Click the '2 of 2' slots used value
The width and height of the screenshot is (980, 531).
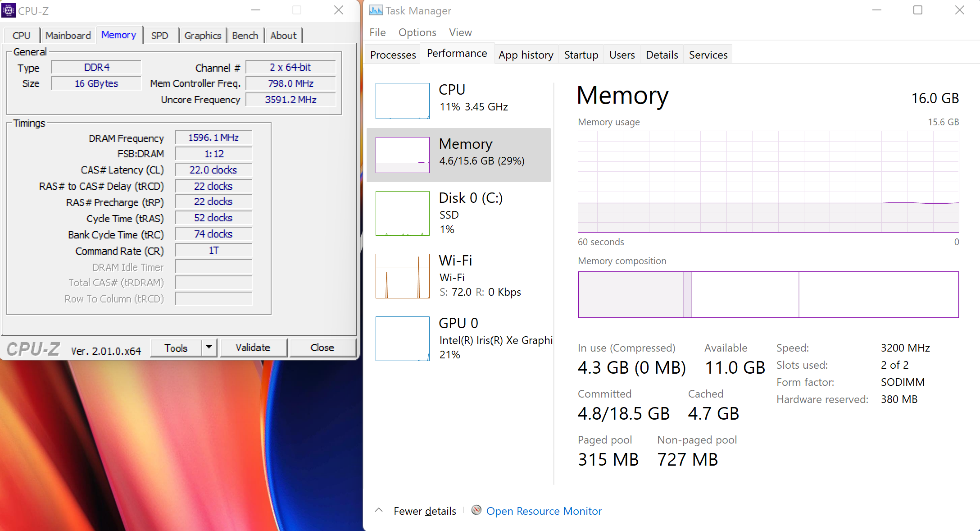coord(894,365)
